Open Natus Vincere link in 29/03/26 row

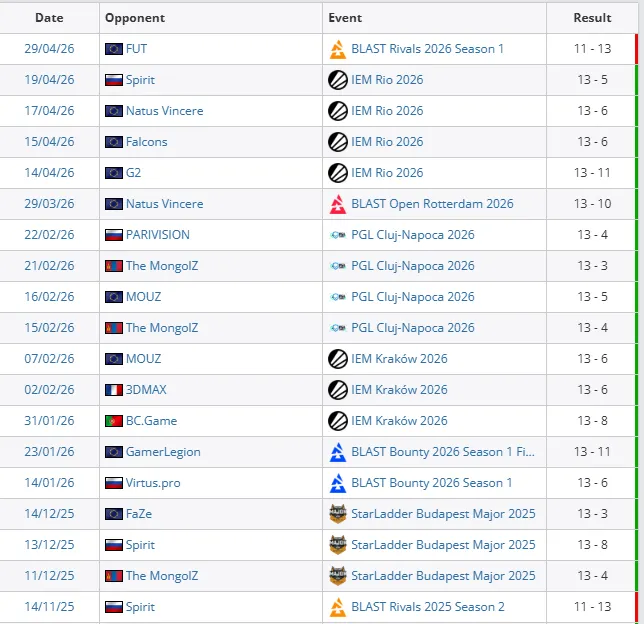pyautogui.click(x=164, y=204)
